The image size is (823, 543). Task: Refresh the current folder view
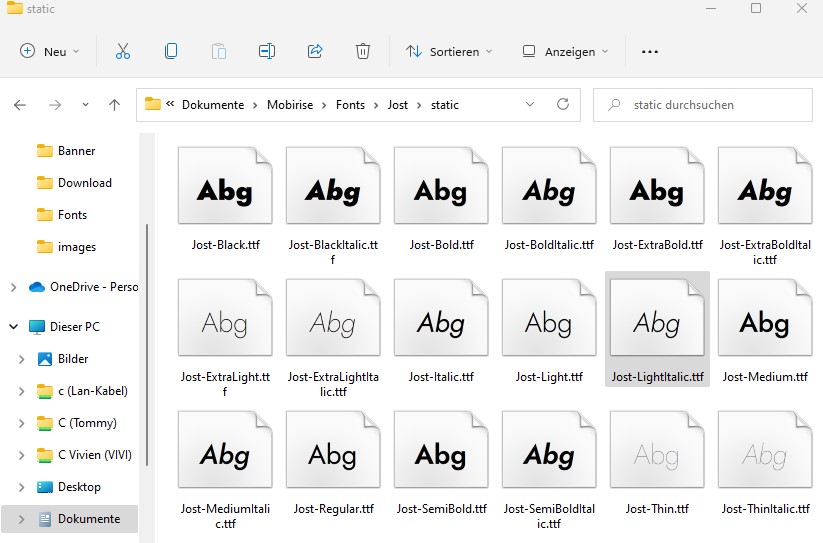coord(562,104)
